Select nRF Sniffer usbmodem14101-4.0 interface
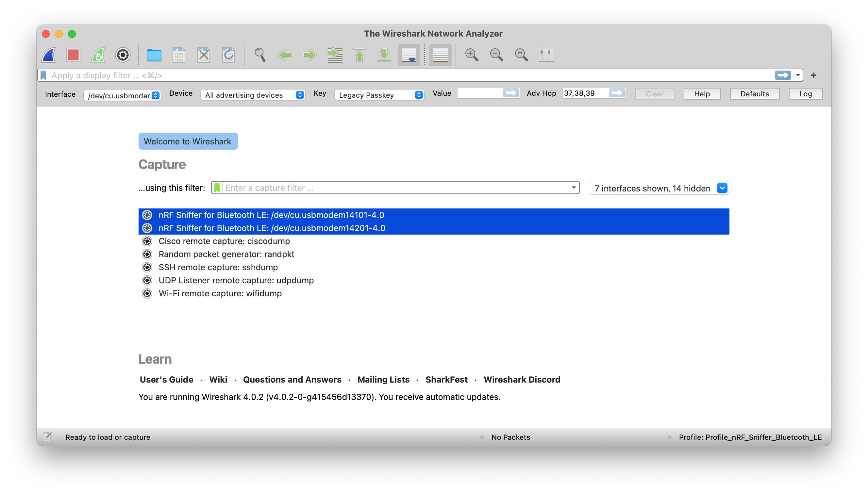868x494 pixels. (x=434, y=215)
